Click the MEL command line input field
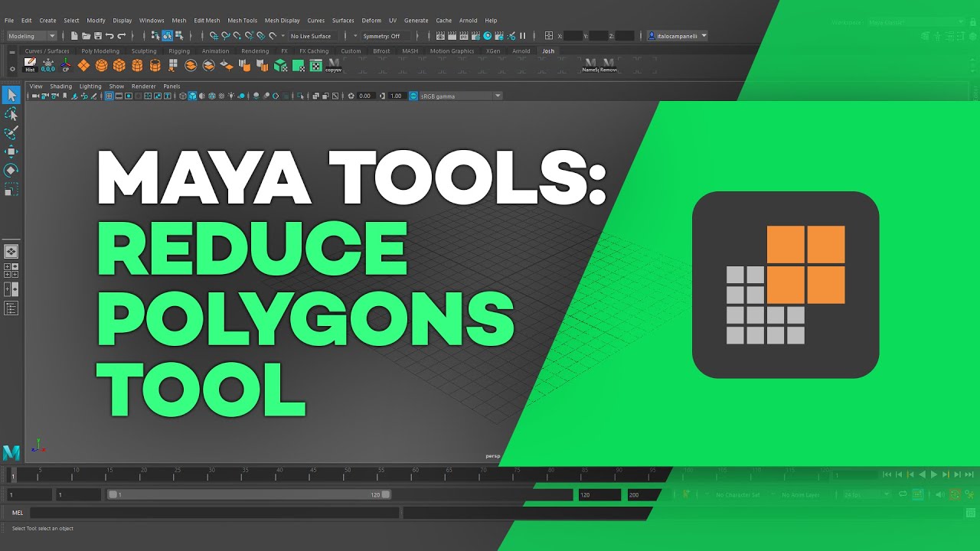This screenshot has height=551, width=980. [x=214, y=513]
